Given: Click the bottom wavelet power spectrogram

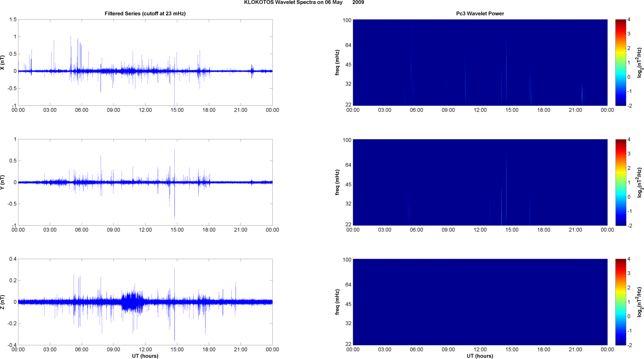Looking at the screenshot, I should click(480, 302).
